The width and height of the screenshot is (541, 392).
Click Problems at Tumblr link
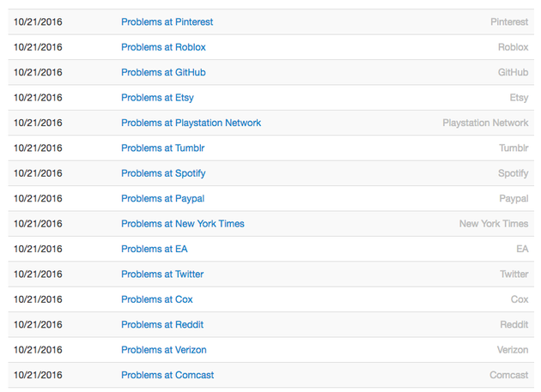point(162,148)
